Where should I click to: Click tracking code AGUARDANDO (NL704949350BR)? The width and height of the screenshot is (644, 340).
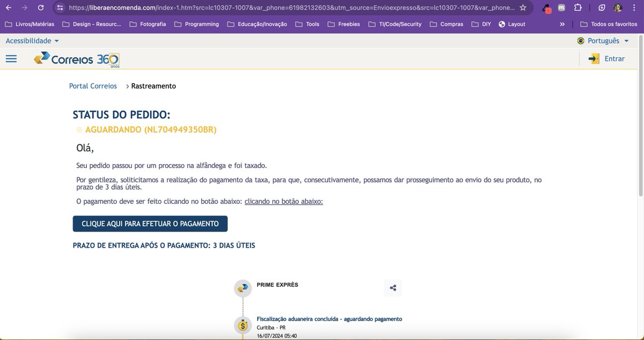(151, 130)
